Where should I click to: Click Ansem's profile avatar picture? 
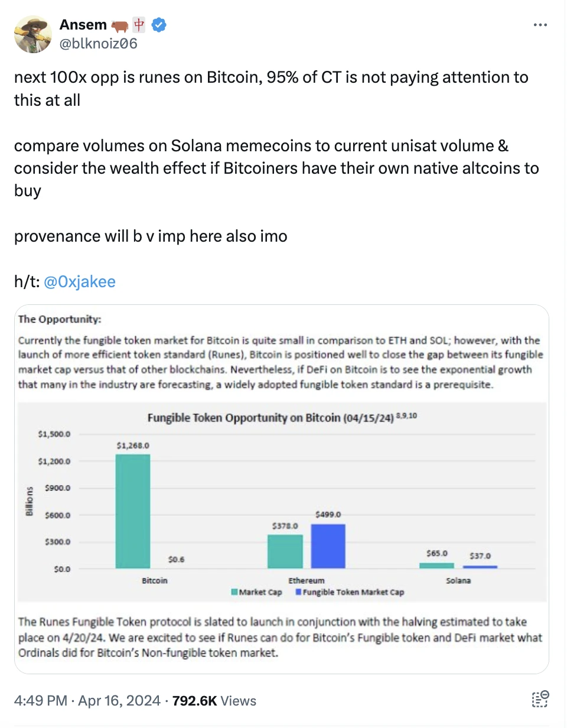click(x=33, y=34)
